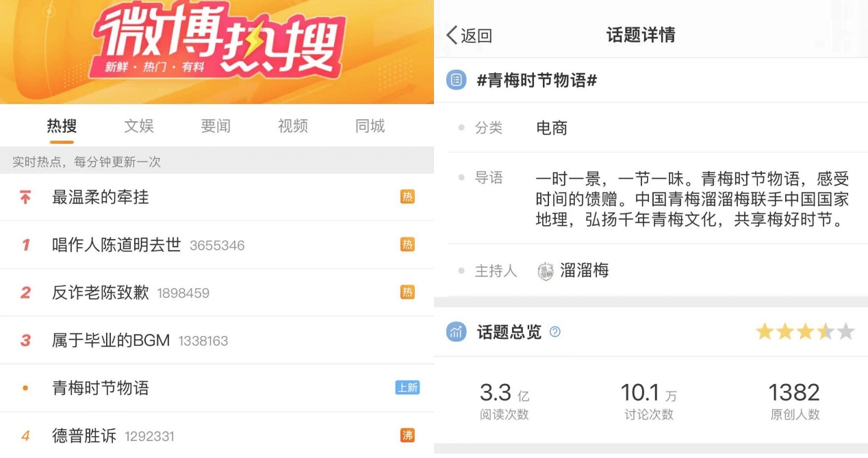Switch to the 要闻 tab
The height and width of the screenshot is (458, 868).
pos(216,126)
